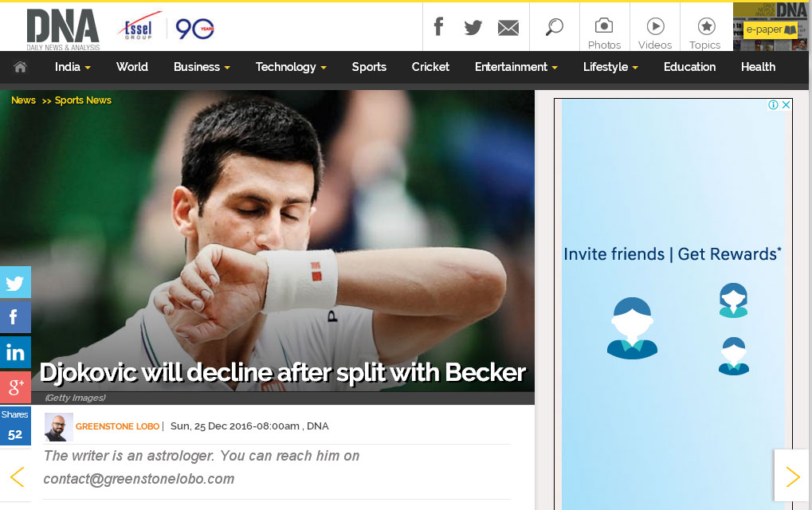Go to next article with right arrow
812x510 pixels.
click(792, 477)
